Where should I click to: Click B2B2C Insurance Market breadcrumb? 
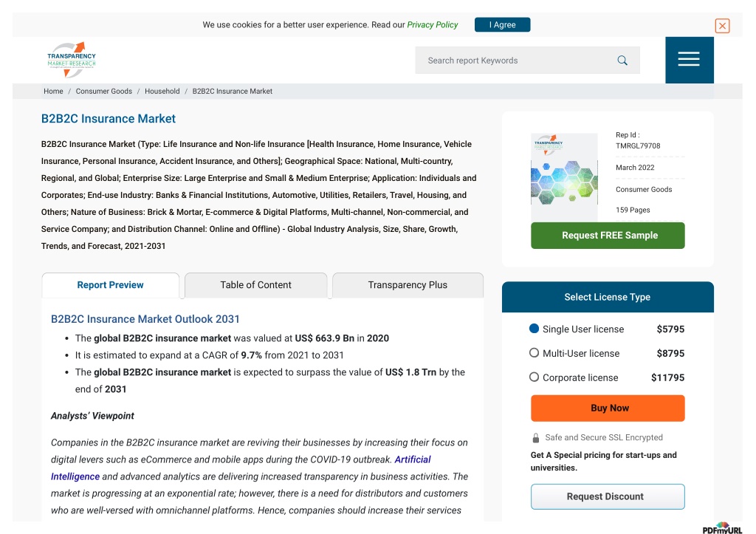point(233,91)
